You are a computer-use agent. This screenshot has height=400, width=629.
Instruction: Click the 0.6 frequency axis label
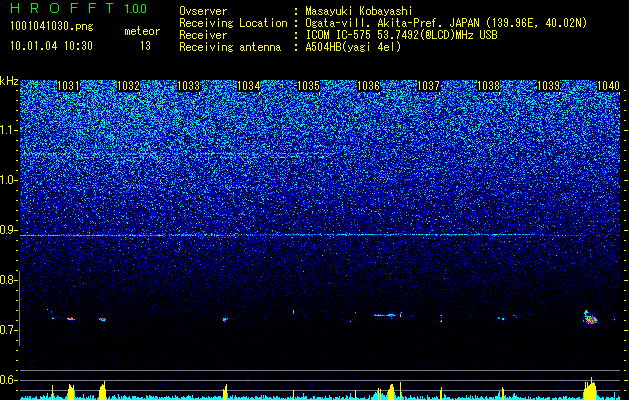[8, 380]
